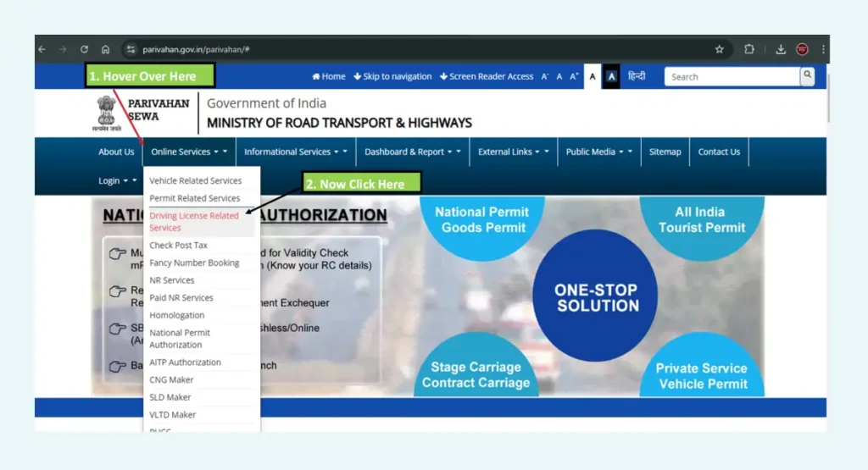
Task: Click the address bar URL
Action: tap(196, 49)
